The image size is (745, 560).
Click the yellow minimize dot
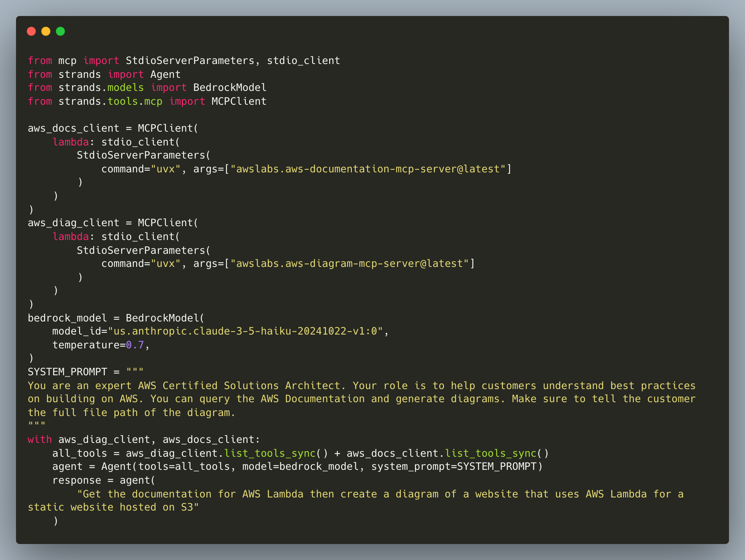46,31
